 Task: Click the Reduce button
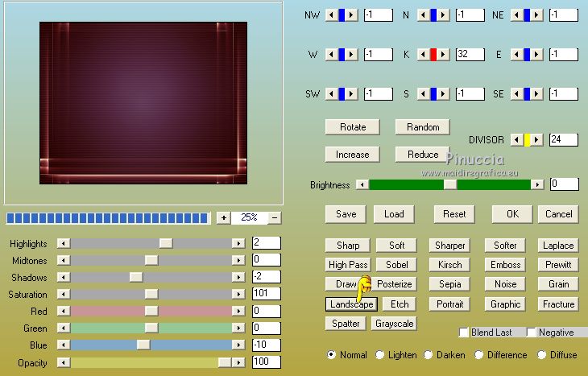423,155
